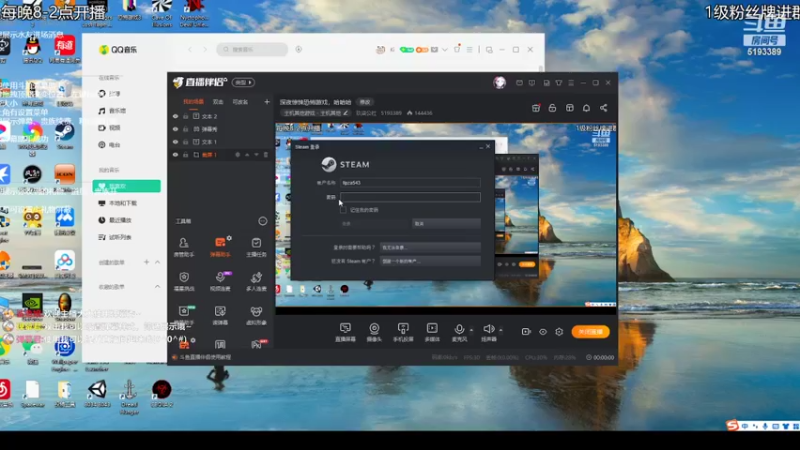Open the highlighted green favorites item in QQ Music

(127, 186)
